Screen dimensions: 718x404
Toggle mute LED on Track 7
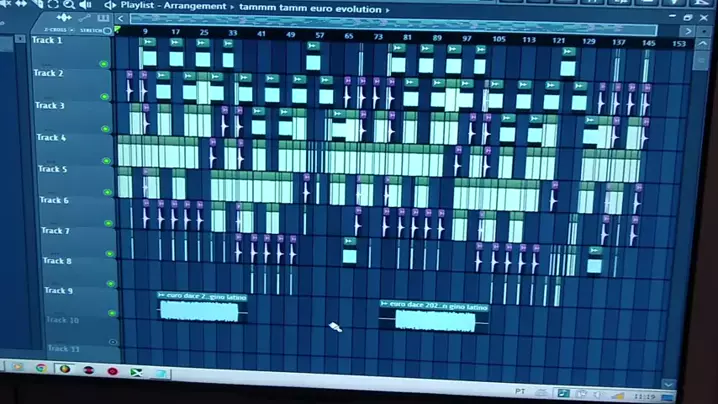pos(110,253)
